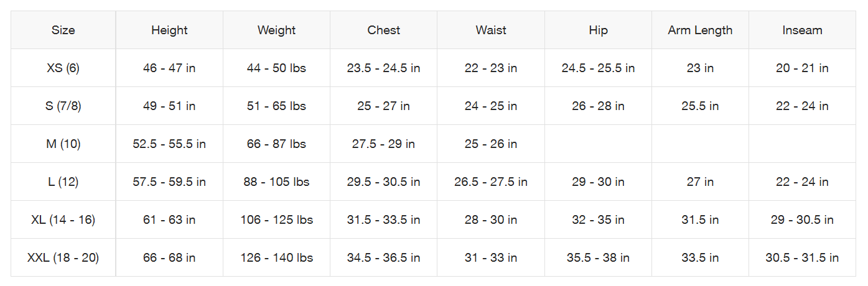Select the XL (14 - 16) size label
This screenshot has height=286, width=868.
click(63, 219)
